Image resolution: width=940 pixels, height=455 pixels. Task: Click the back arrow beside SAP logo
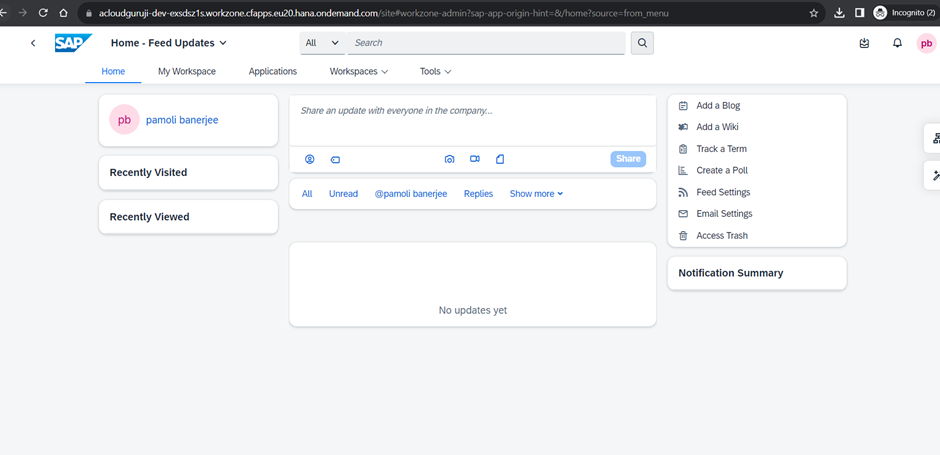pos(33,43)
